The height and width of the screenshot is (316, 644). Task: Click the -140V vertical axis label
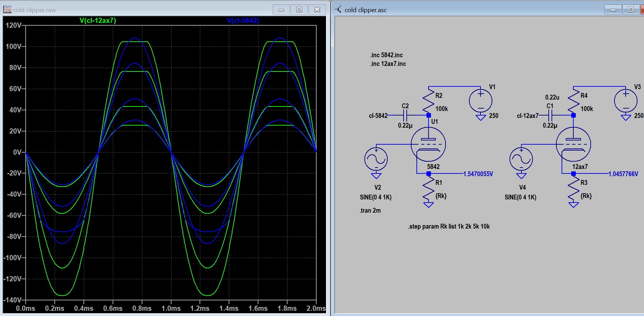click(12, 300)
